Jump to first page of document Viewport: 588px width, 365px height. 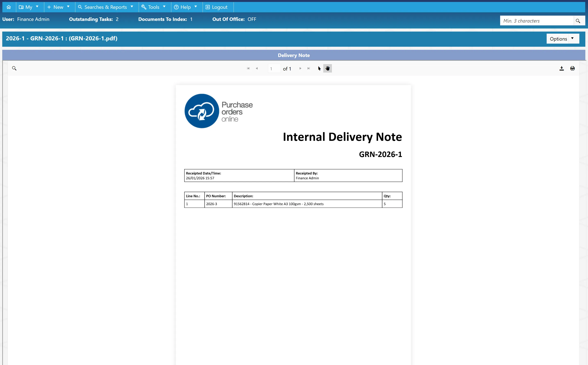(x=248, y=68)
